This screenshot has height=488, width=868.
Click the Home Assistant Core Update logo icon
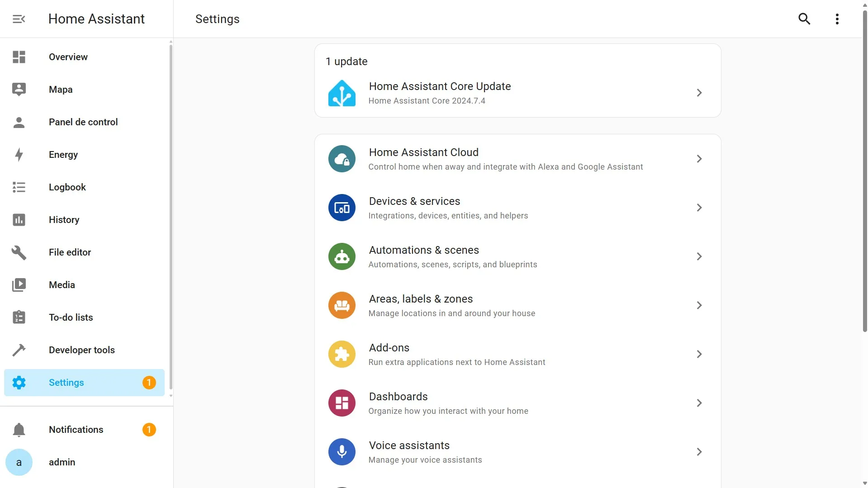tap(342, 93)
